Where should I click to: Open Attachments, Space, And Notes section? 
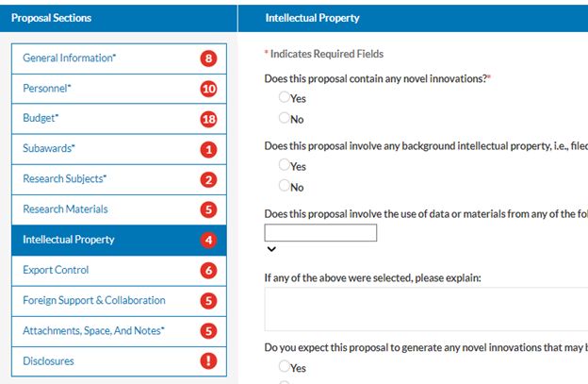coord(93,330)
